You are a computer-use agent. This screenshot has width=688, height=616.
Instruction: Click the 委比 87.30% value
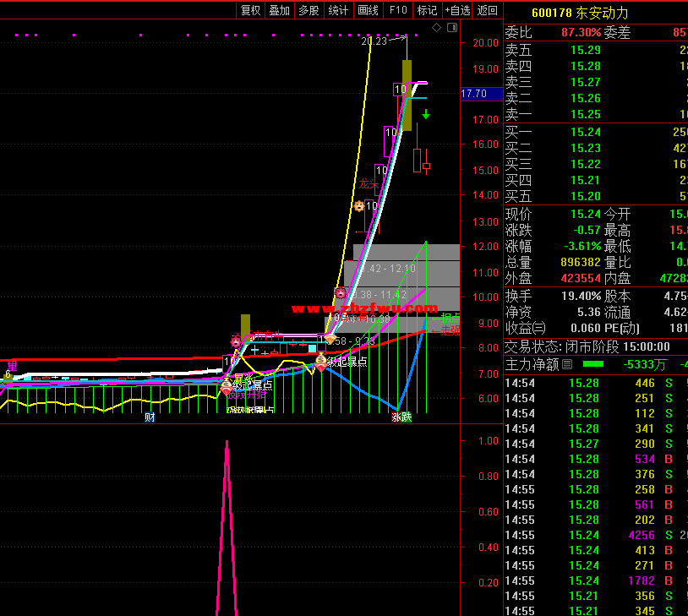(581, 32)
